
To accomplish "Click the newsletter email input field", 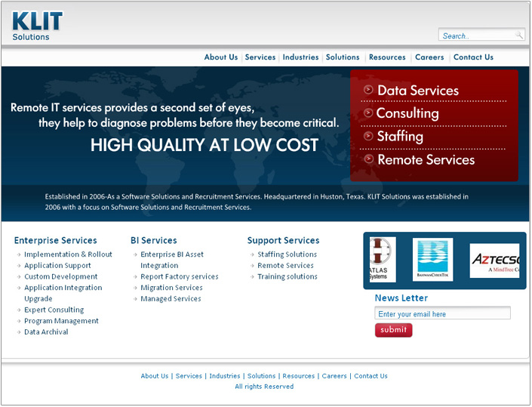I will pyautogui.click(x=442, y=313).
